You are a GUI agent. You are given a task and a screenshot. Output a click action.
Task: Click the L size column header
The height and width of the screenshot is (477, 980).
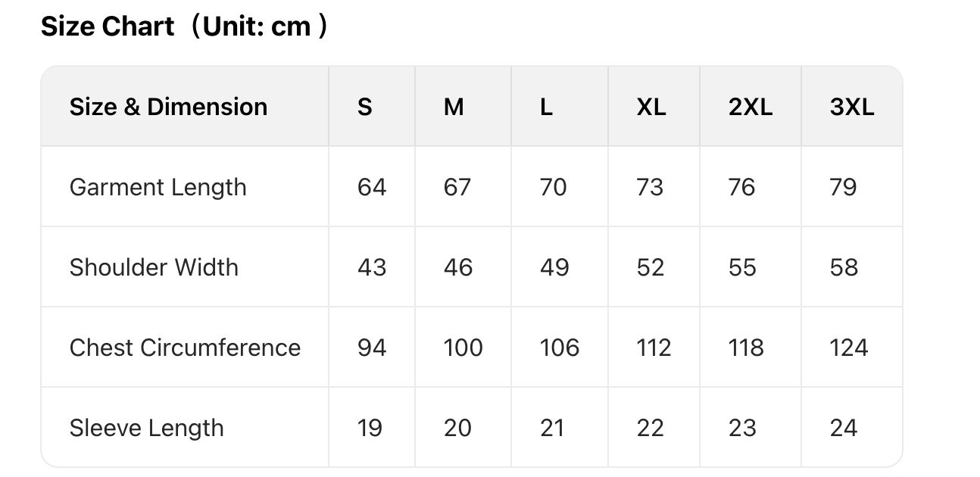[546, 107]
